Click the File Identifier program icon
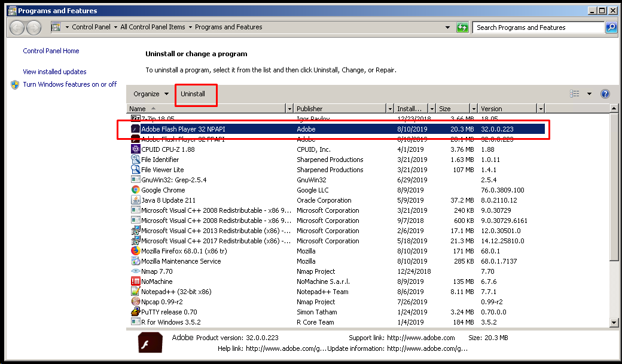 tap(136, 160)
